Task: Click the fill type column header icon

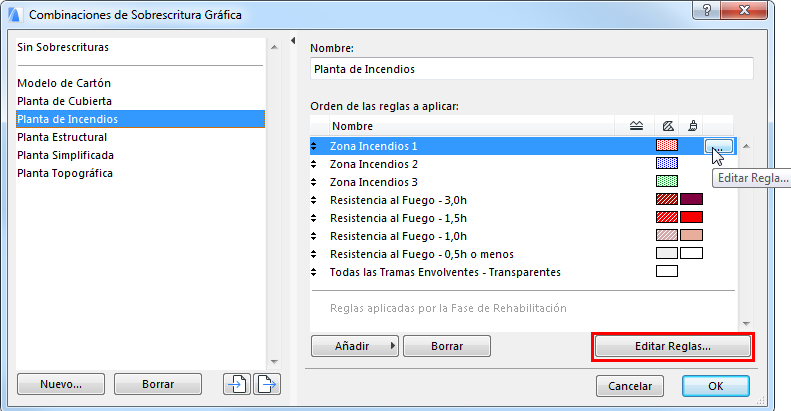Action: tap(667, 126)
